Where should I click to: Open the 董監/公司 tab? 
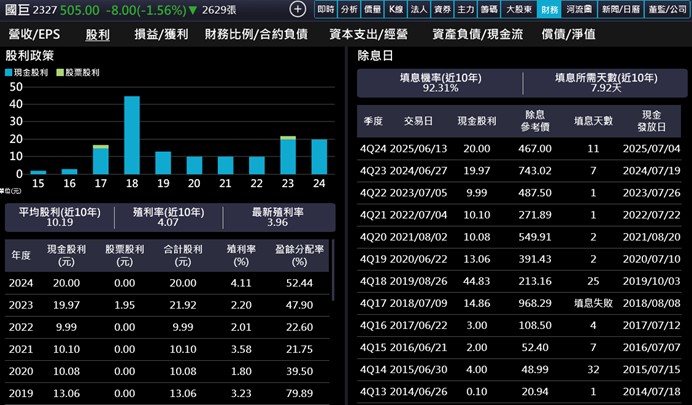[667, 9]
